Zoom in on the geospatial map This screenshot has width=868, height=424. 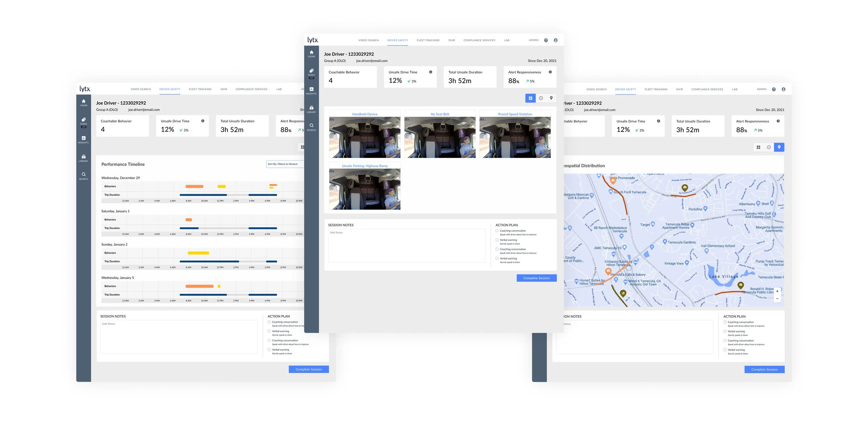[777, 291]
